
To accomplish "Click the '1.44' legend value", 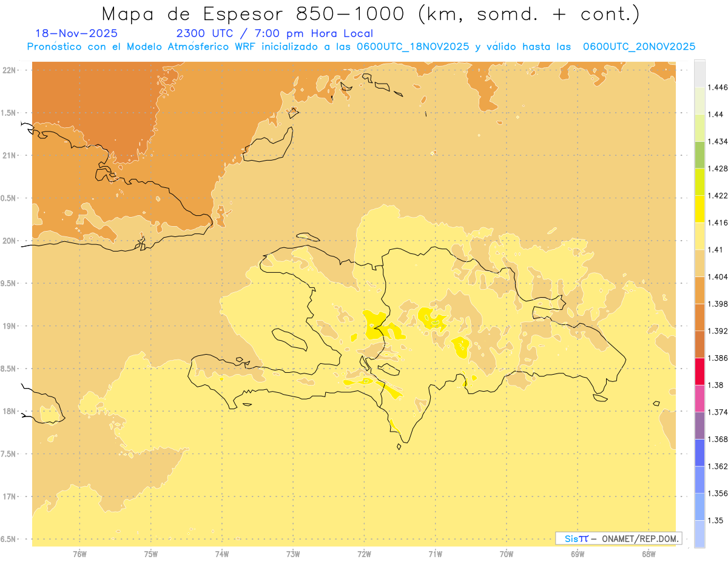I will (716, 115).
